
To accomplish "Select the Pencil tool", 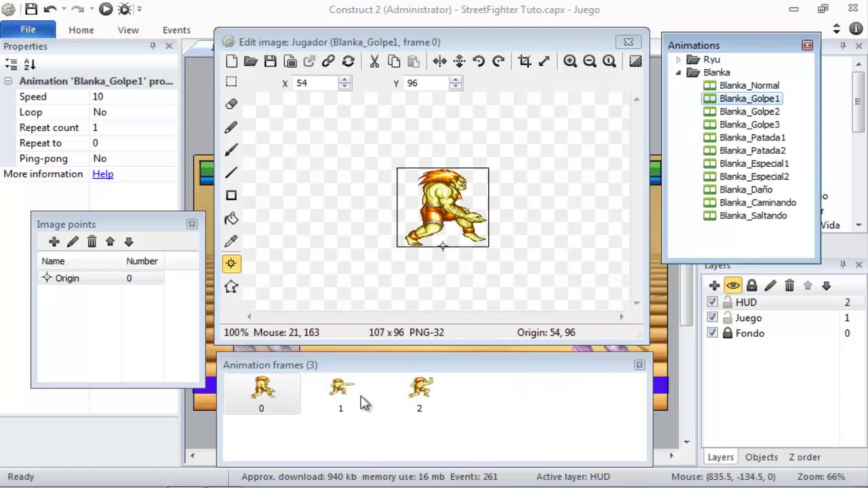I will [x=231, y=127].
